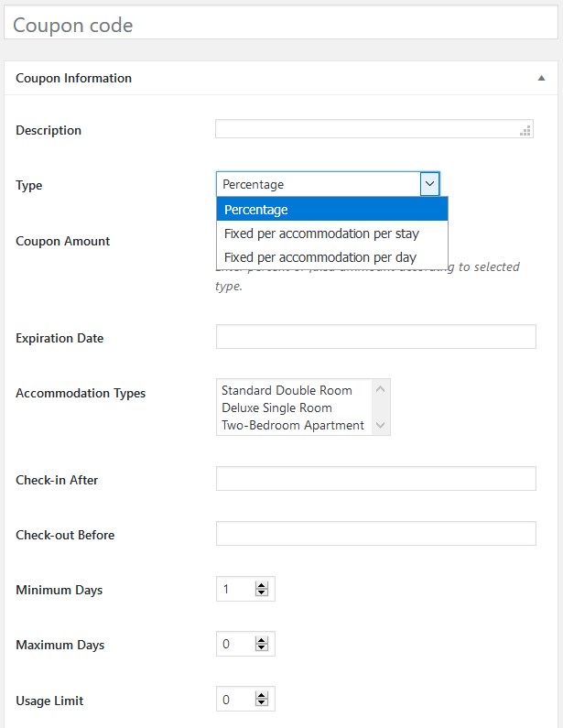Choose Fixed per accommodation per day
Screen dimensions: 563x728
(331, 257)
